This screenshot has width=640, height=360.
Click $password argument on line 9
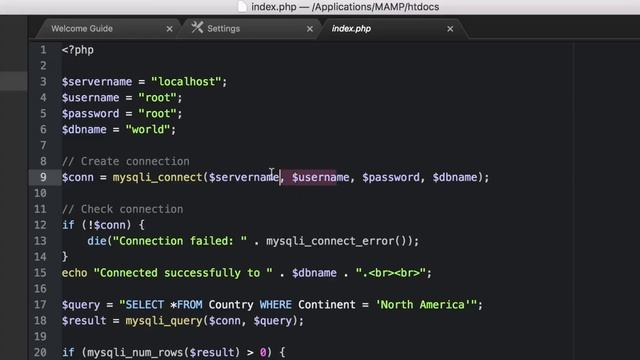[391, 178]
